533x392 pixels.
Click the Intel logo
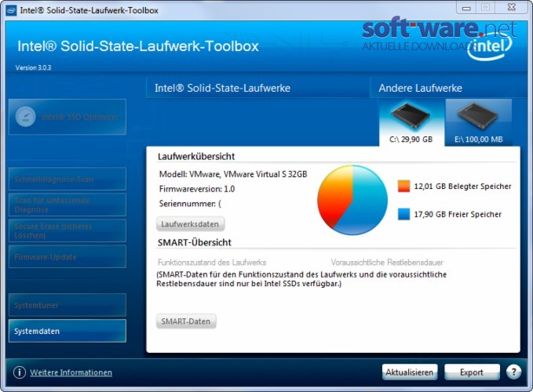click(490, 47)
